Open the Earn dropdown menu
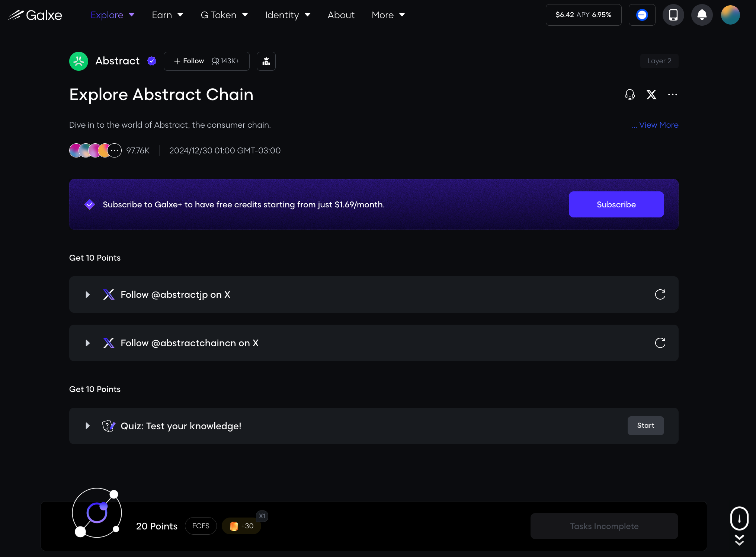 point(167,15)
